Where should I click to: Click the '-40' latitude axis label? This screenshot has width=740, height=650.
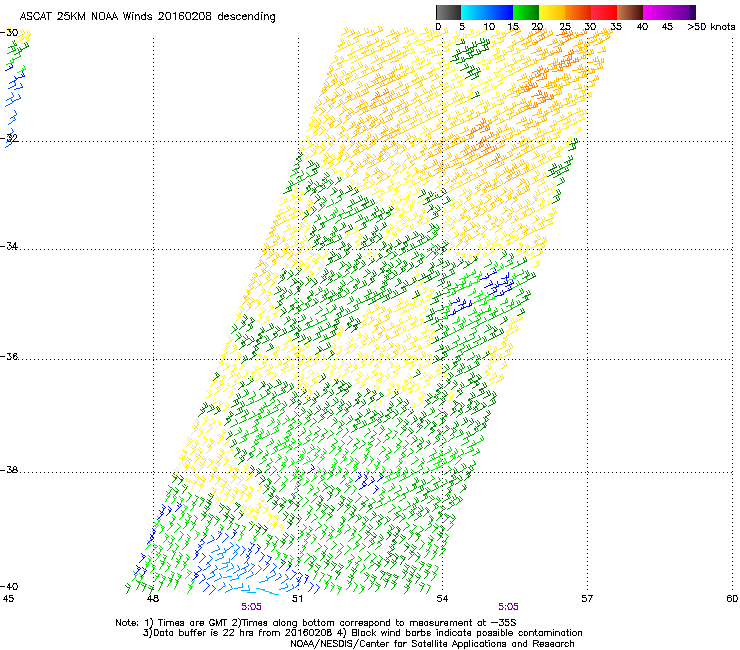click(9, 587)
